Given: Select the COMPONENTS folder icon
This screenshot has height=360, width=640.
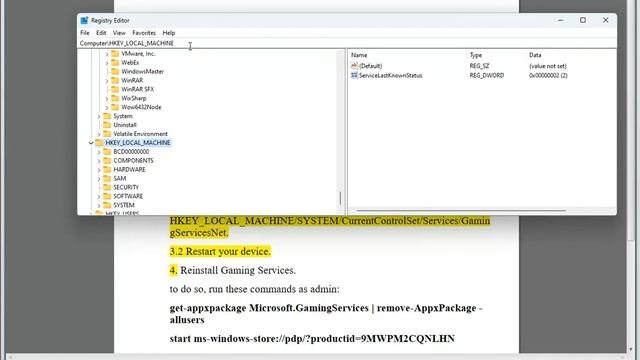Looking at the screenshot, I should [x=107, y=160].
